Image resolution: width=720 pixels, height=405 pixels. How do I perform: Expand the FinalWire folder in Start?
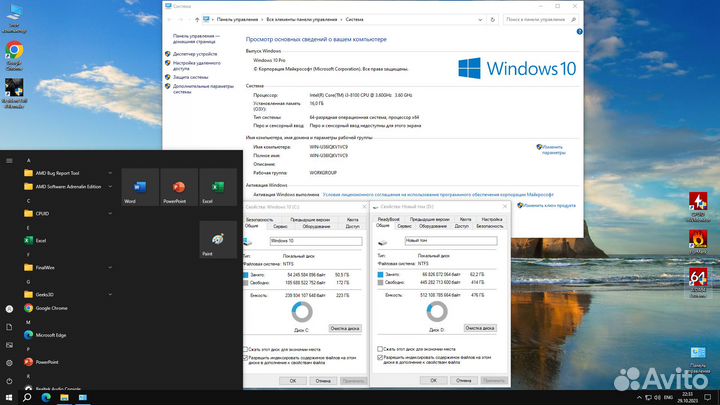110,267
